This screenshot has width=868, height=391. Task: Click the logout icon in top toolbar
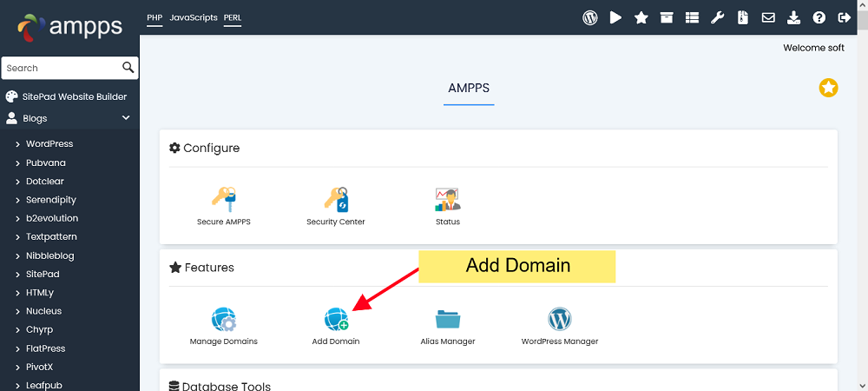point(845,17)
